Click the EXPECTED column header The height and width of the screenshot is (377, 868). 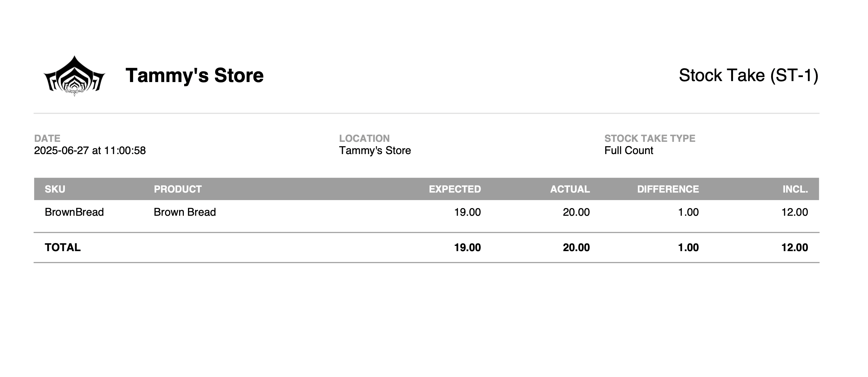click(x=455, y=189)
